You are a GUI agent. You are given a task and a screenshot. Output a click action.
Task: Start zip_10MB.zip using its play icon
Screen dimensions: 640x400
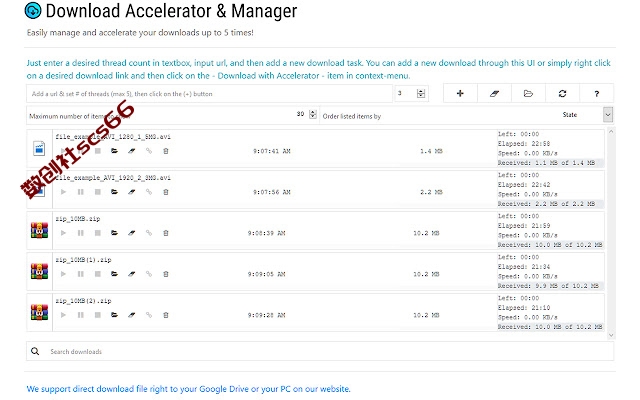[x=63, y=233]
